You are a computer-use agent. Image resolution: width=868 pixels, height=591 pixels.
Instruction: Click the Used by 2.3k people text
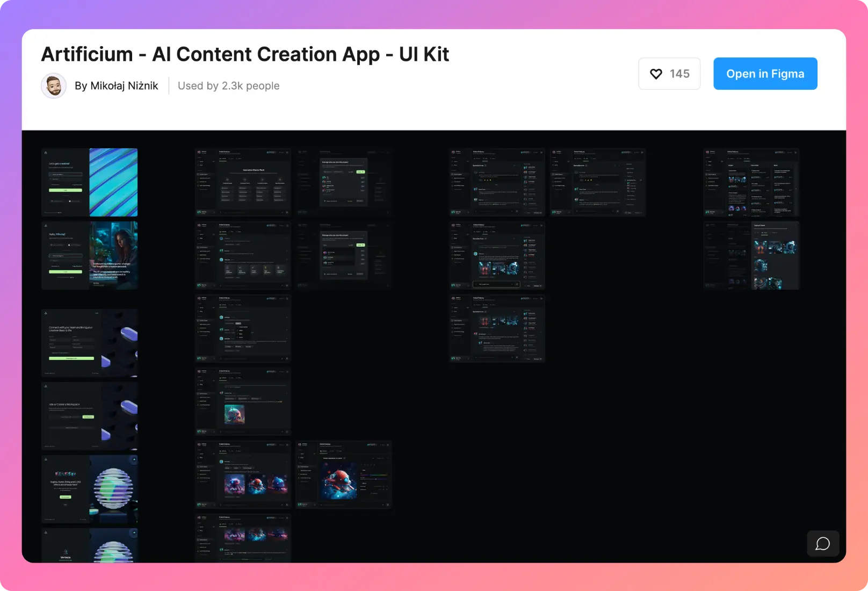pyautogui.click(x=228, y=86)
